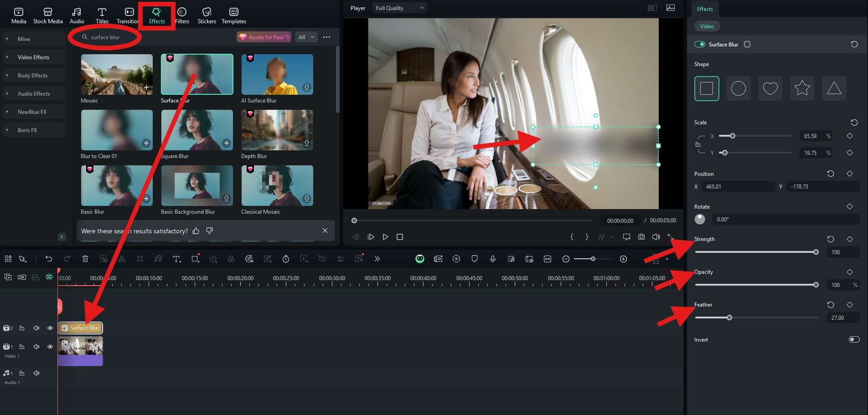Select the Surface Blur clip on timeline
Screen dimensions: 868x415
click(80, 328)
